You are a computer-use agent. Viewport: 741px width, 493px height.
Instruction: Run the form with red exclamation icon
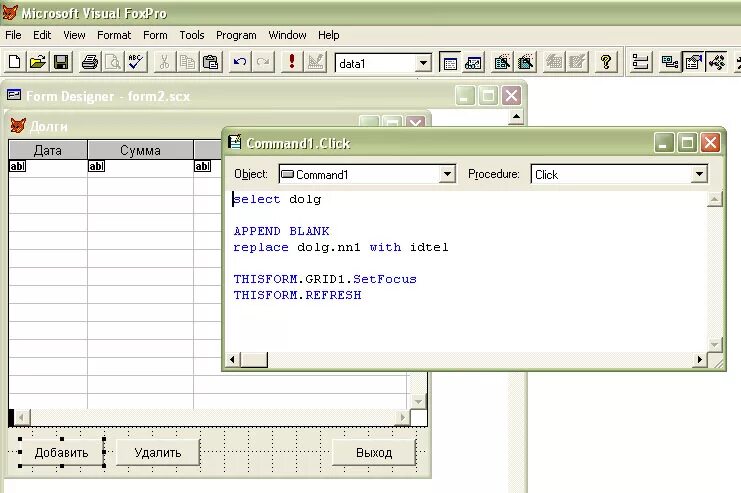coord(292,62)
